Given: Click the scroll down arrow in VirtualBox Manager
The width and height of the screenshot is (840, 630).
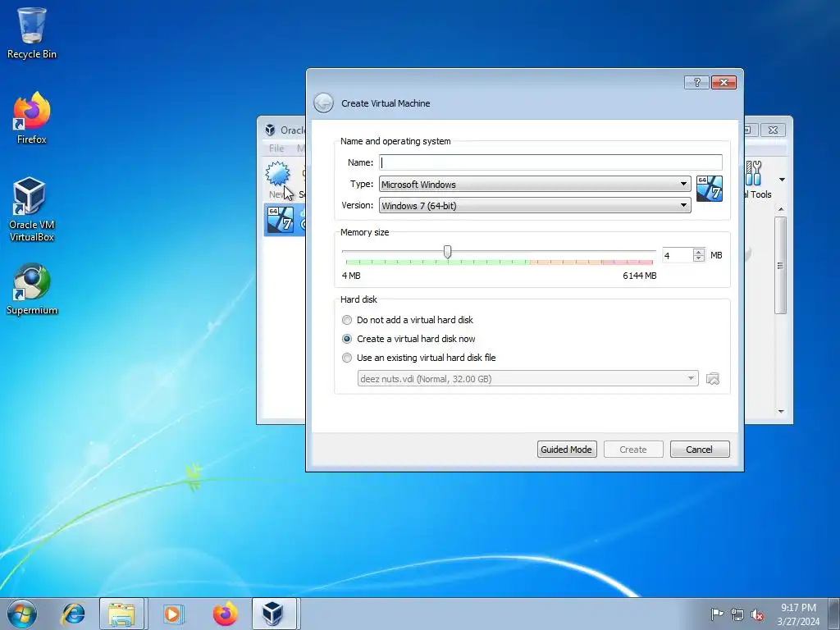Looking at the screenshot, I should click(781, 412).
